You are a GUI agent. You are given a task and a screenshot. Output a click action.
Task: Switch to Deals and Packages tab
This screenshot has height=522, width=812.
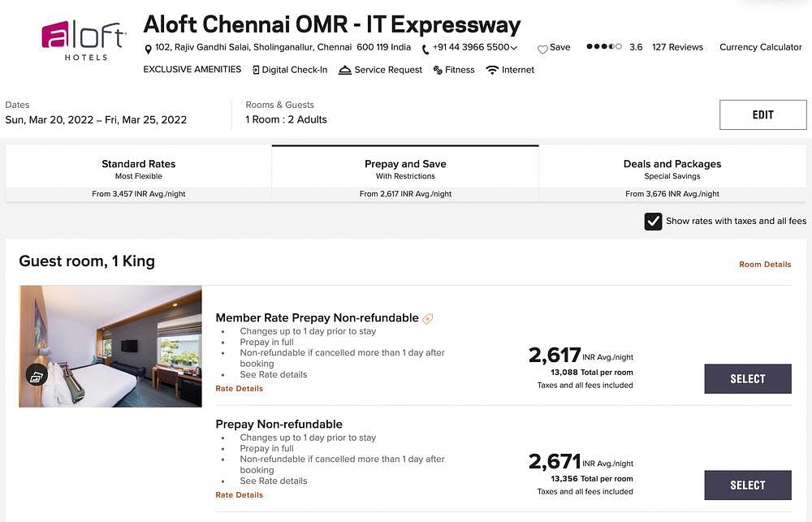coord(672,174)
